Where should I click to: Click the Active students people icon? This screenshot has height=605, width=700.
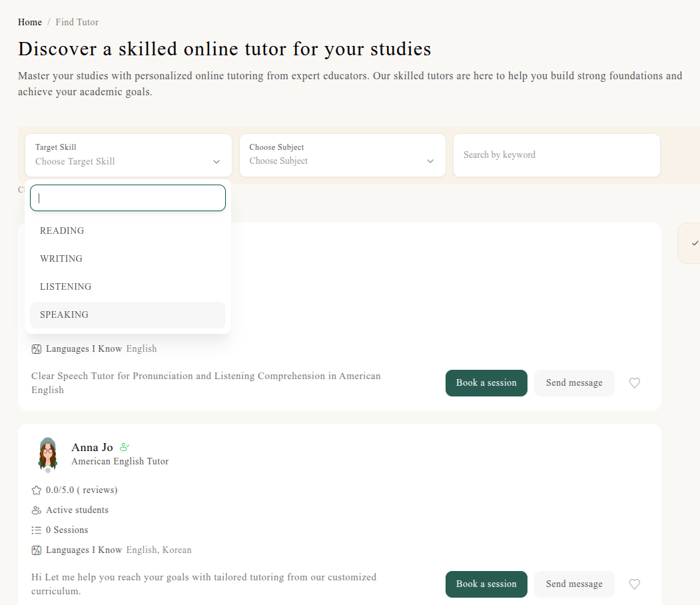[x=37, y=510]
